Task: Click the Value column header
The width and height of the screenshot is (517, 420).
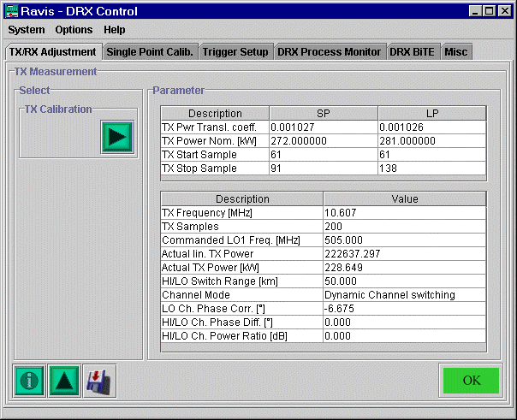Action: 405,199
